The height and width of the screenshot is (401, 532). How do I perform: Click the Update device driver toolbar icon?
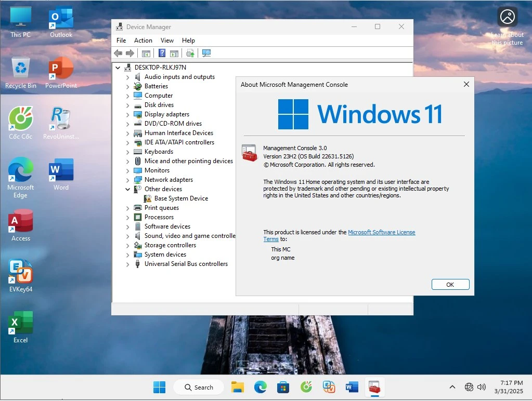190,53
